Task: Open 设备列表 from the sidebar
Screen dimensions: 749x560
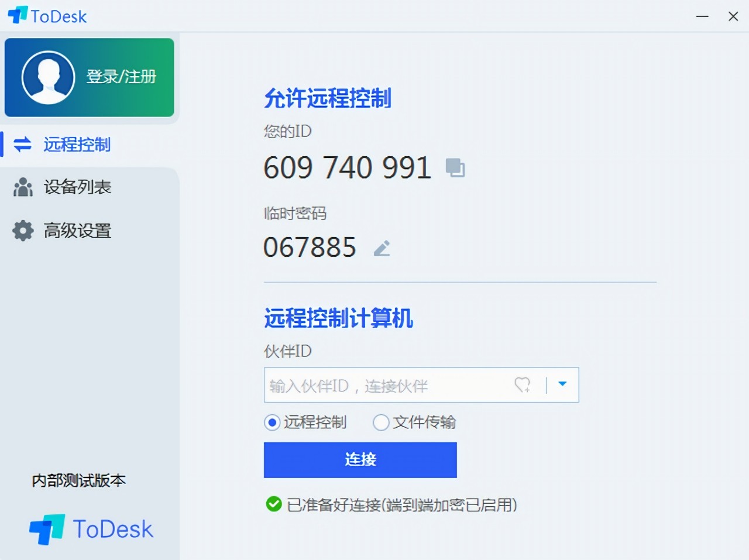Action: (x=76, y=187)
